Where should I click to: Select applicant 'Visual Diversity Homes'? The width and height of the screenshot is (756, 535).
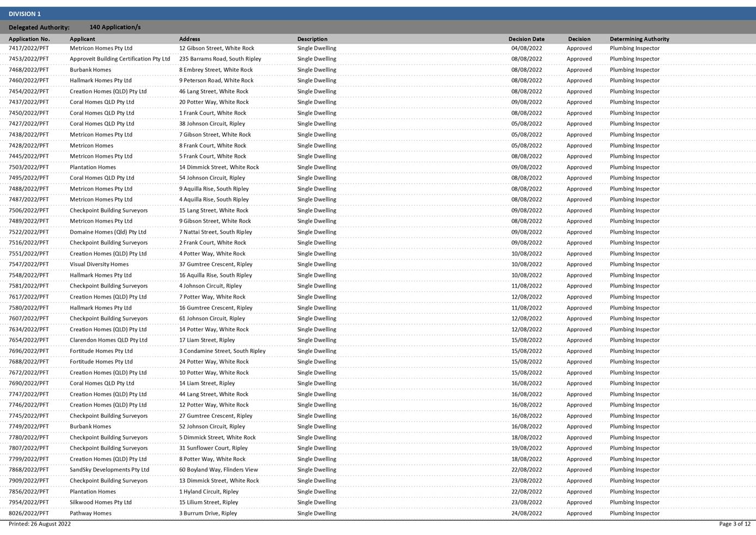tap(99, 264)
